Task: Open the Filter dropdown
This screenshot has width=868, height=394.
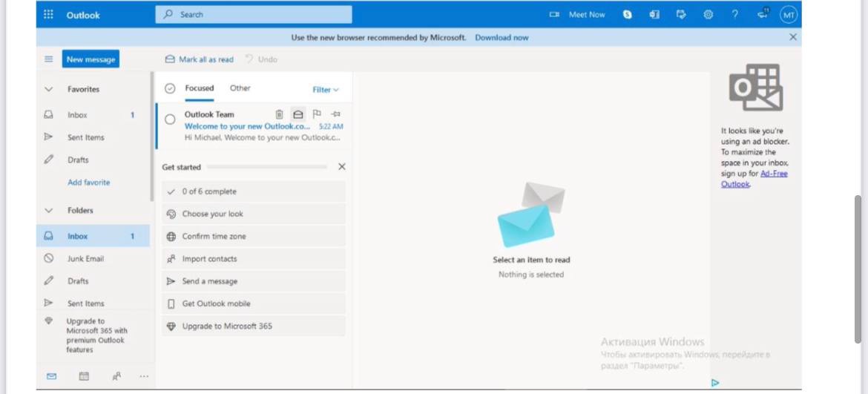Action: click(x=326, y=90)
